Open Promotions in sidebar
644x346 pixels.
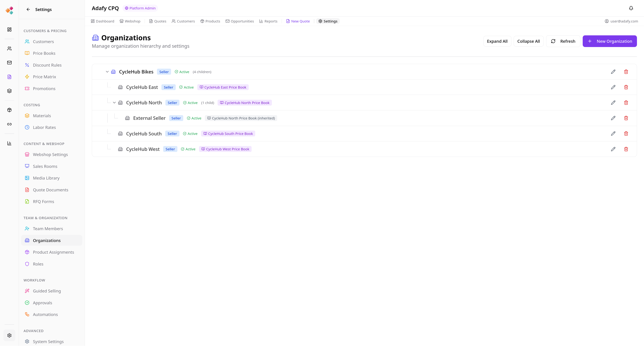pos(52,89)
